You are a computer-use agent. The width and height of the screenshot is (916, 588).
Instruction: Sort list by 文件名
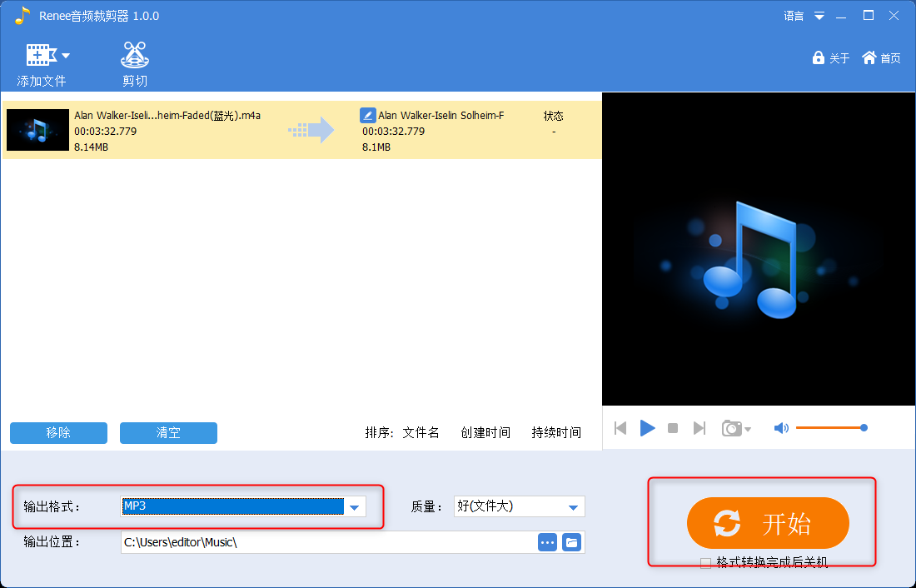421,432
